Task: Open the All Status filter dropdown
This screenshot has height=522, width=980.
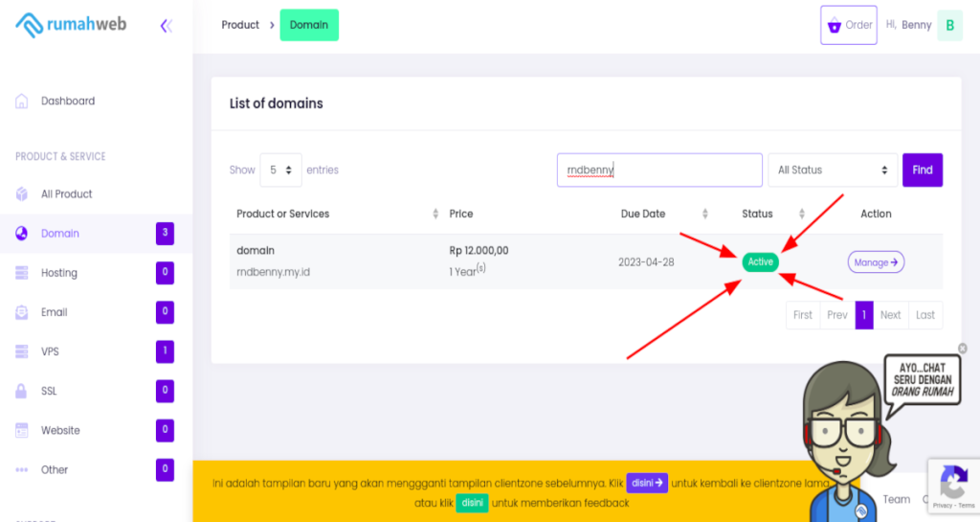Action: point(833,170)
